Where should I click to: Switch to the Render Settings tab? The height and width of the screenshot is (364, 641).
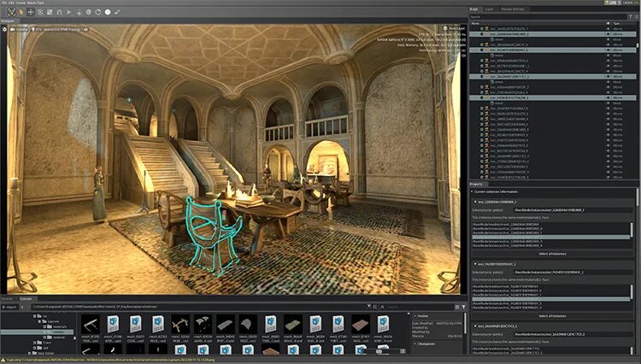(513, 9)
